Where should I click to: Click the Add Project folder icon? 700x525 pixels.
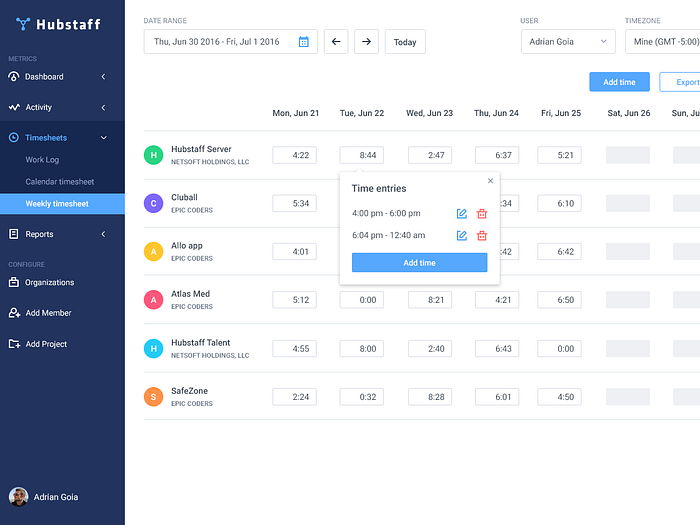tap(14, 344)
